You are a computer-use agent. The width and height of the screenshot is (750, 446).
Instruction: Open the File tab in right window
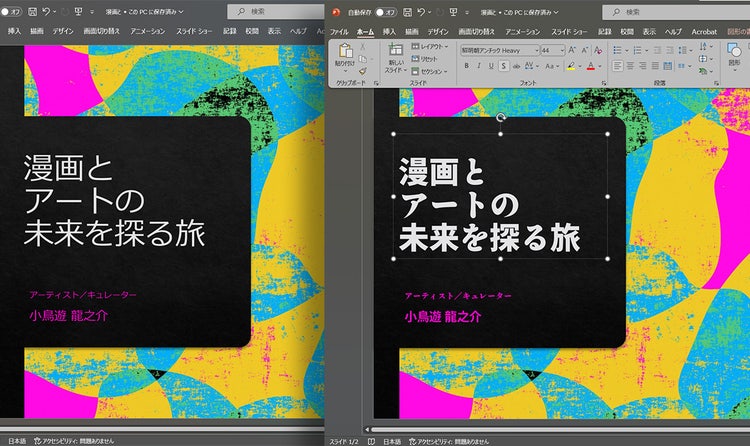click(x=339, y=32)
